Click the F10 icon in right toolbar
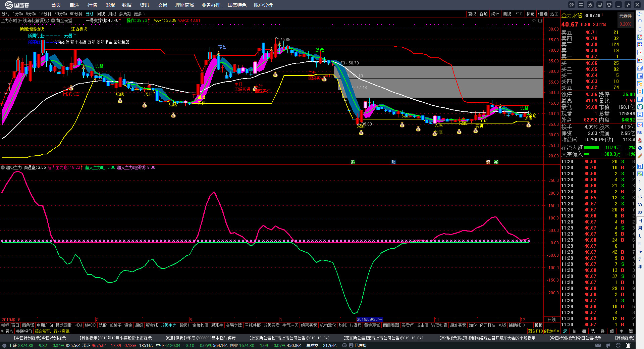644x349 pixels. click(640, 76)
